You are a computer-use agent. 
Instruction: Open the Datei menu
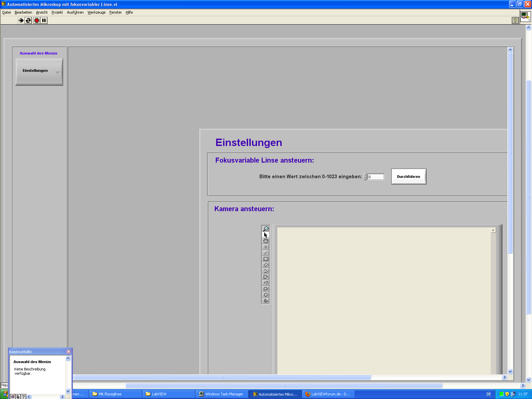tap(7, 12)
